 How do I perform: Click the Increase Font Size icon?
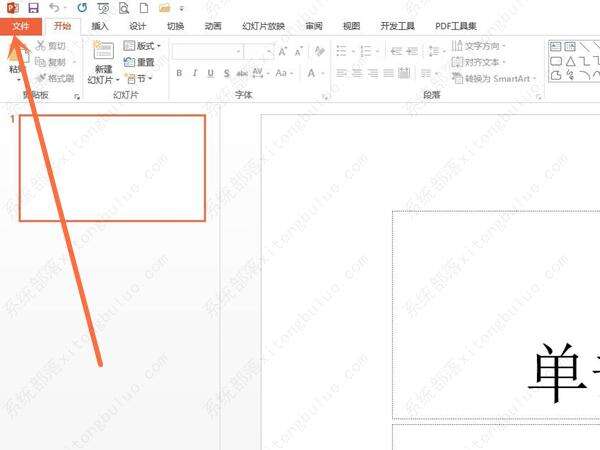283,51
